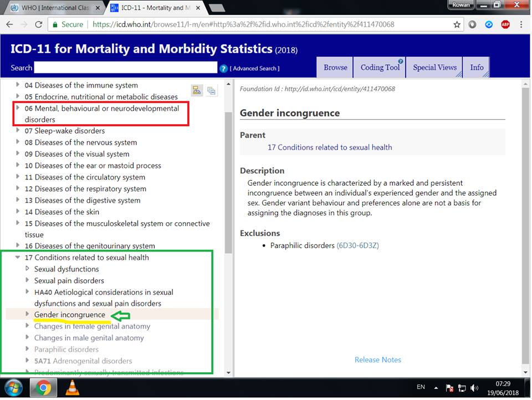Expand the Sexual dysfunctions node

click(28, 269)
